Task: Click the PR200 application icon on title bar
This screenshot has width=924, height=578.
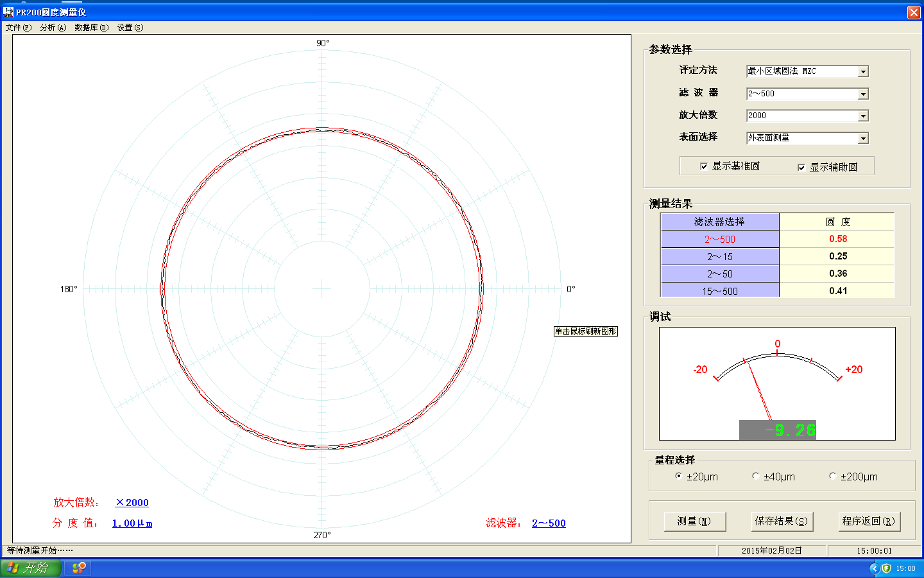Action: pos(8,12)
